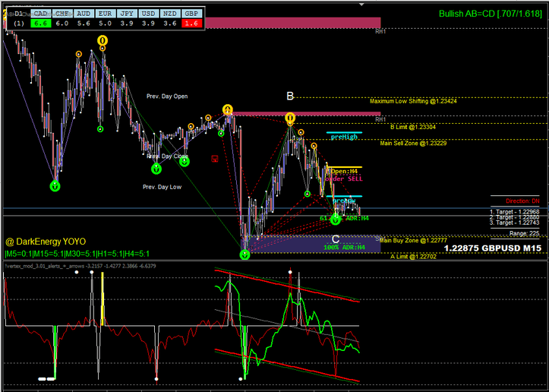Click the bottom-left green up-arrow swing marker
The height and width of the screenshot is (392, 549).
[55, 185]
